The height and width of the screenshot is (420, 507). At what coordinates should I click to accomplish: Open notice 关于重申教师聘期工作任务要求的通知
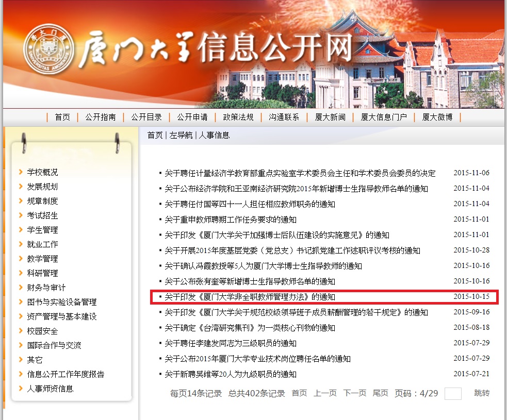click(230, 220)
